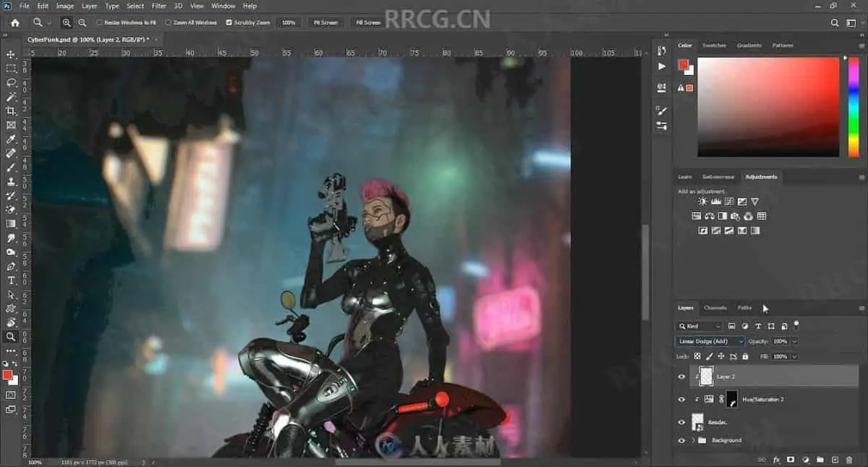Image resolution: width=868 pixels, height=467 pixels.
Task: Select the Hand tool
Action: (x=11, y=322)
